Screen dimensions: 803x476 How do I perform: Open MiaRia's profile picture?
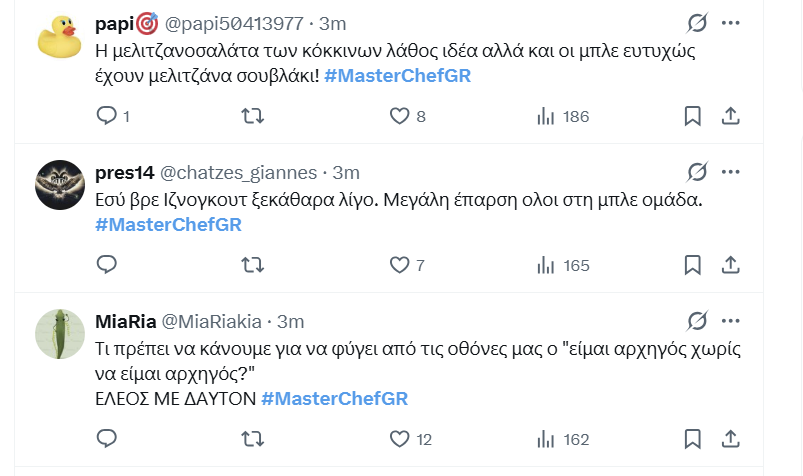(x=59, y=335)
